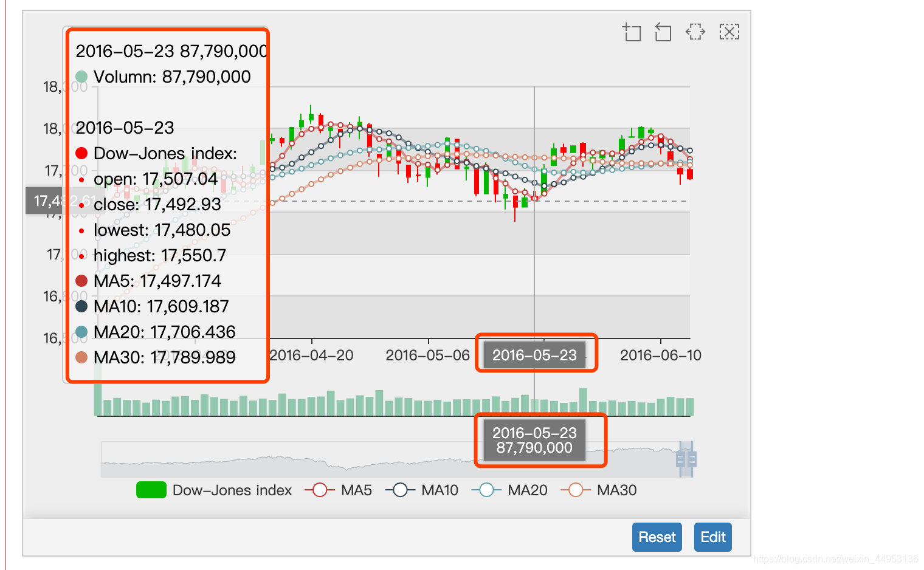This screenshot has height=570, width=924.
Task: Toggle MA20 legend series
Action: [x=509, y=490]
